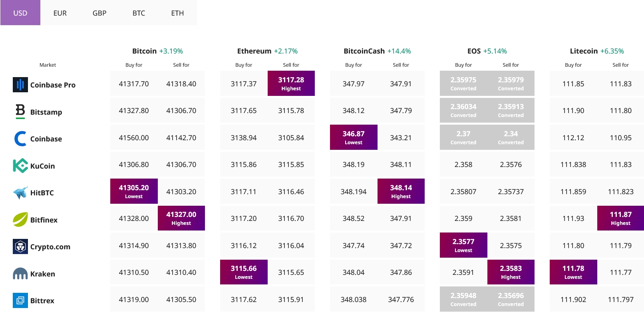Select Crypto.com lowest EOS buy 2.3577
This screenshot has height=312, width=644.
(463, 245)
